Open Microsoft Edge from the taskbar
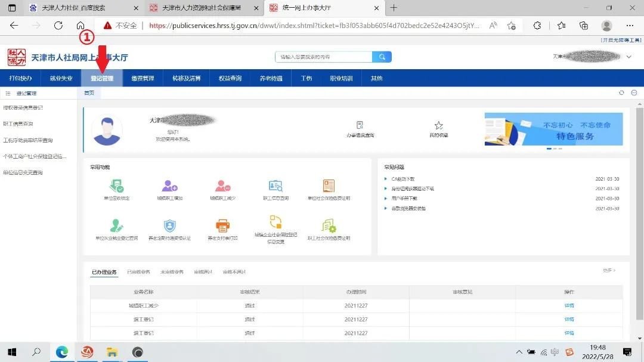Image resolution: width=644 pixels, height=362 pixels. point(62,352)
